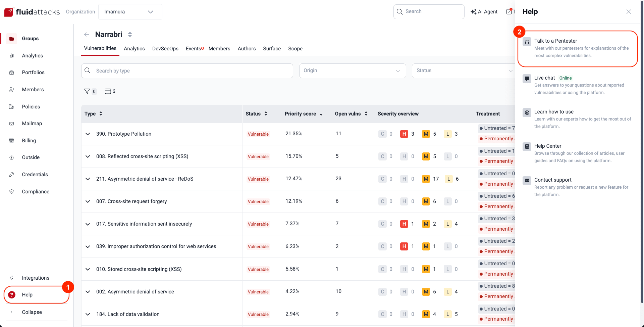
Task: Open Compliance in the sidebar
Action: pyautogui.click(x=36, y=192)
